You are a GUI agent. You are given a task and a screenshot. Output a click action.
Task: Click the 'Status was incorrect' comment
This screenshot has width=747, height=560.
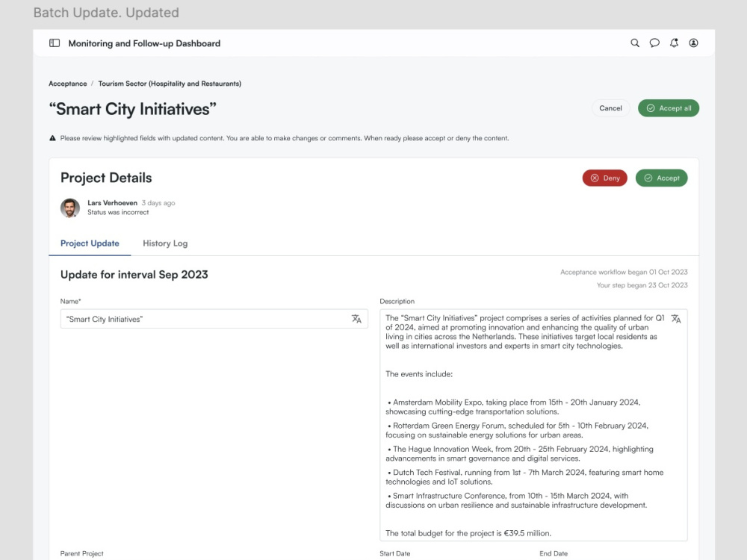[118, 212]
